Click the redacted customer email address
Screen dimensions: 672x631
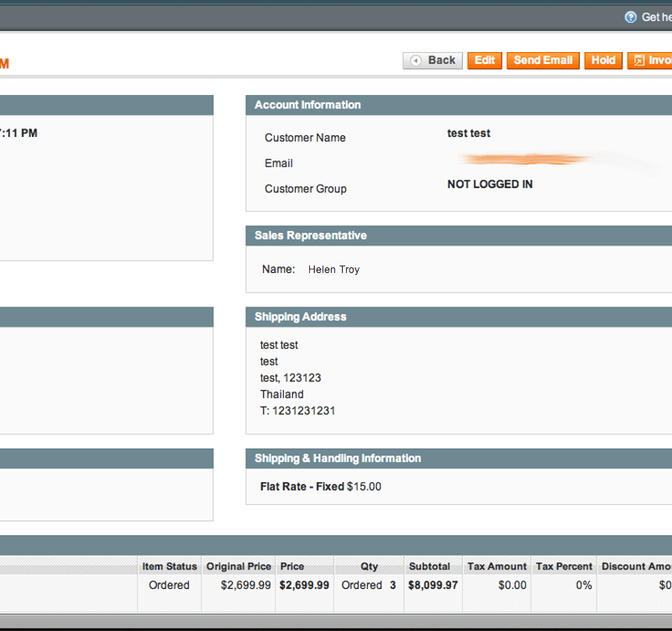(x=538, y=159)
